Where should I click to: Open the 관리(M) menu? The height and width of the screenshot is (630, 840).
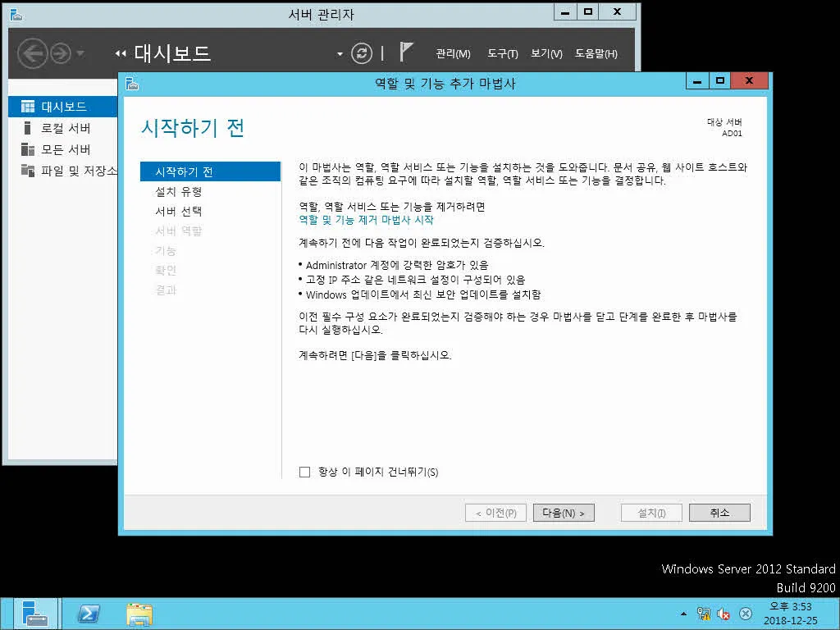click(x=452, y=53)
